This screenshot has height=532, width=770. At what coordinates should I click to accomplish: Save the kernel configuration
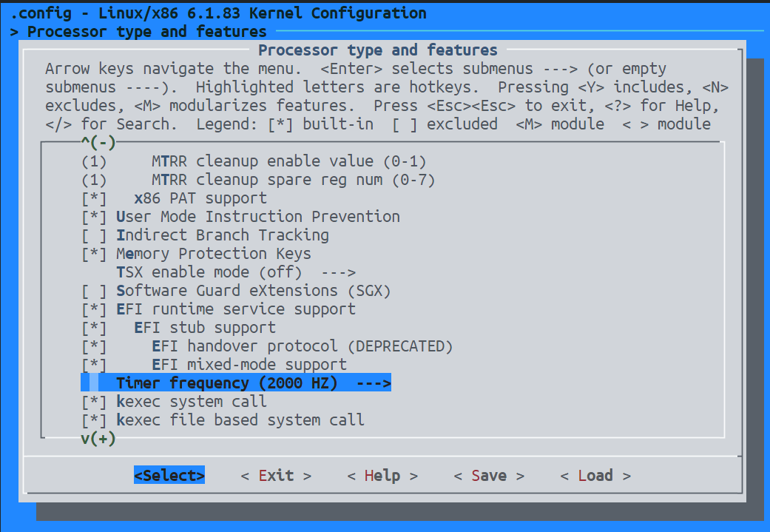(489, 475)
